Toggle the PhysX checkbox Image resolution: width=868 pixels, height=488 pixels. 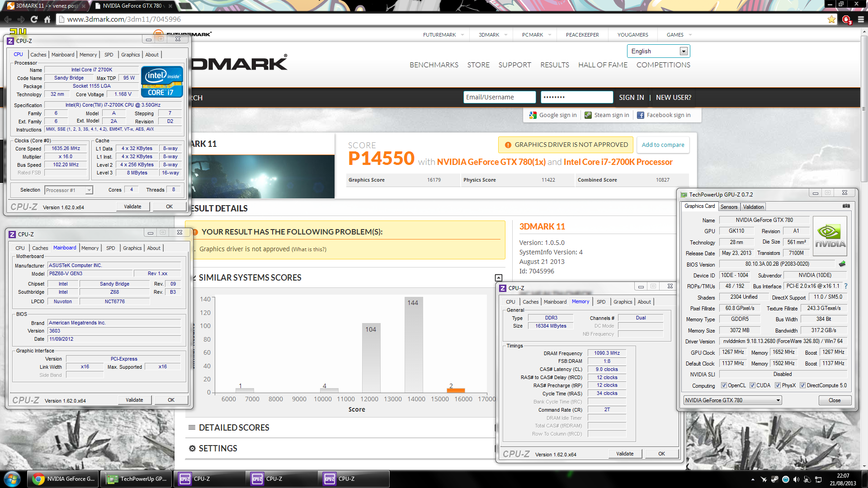[x=778, y=385]
